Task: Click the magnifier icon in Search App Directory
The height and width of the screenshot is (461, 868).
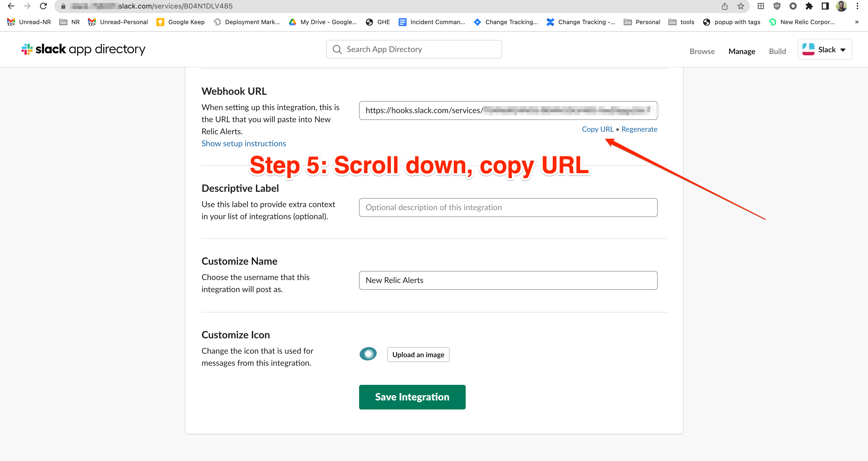Action: [337, 49]
